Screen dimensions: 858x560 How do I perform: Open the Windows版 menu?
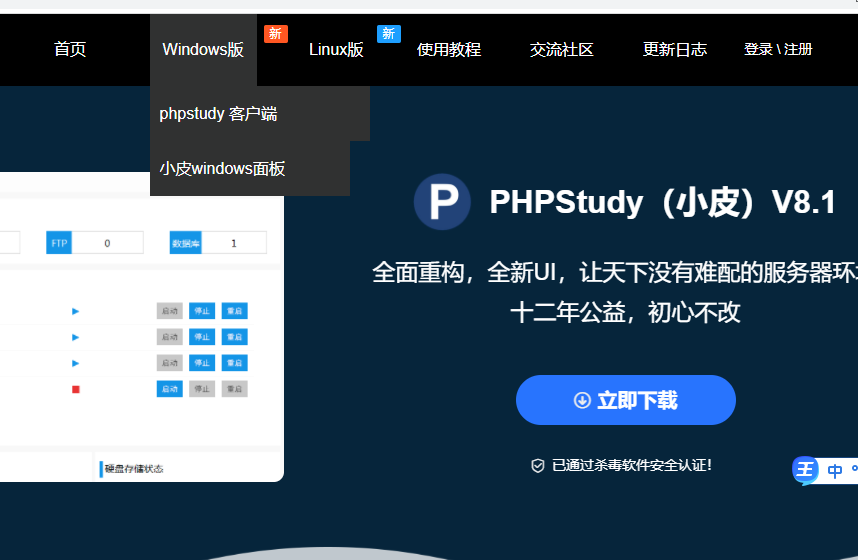click(x=203, y=50)
